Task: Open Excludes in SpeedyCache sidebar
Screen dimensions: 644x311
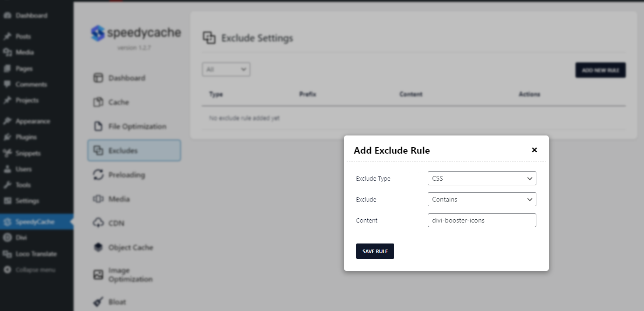Action: coord(134,150)
